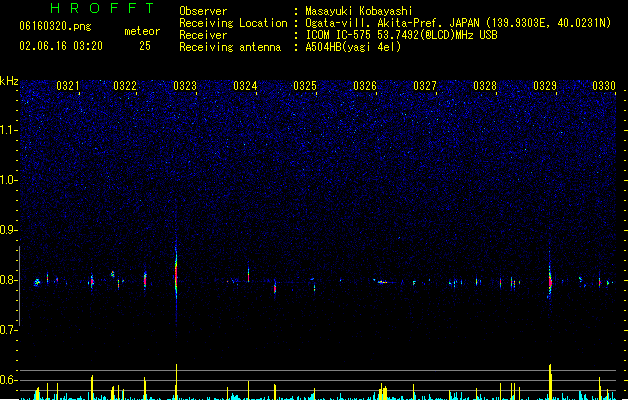629x400 pixels.
Task: Select observer name Masayuki Kobayashi
Action: pos(359,11)
